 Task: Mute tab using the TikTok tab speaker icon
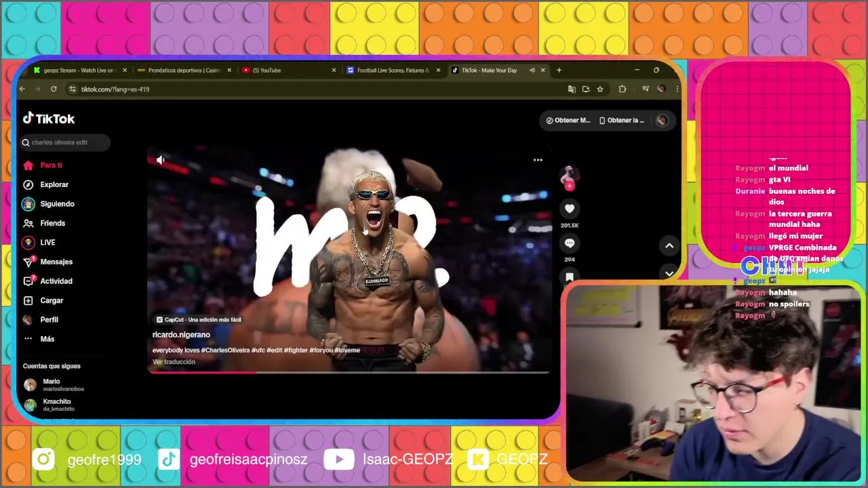pos(532,70)
